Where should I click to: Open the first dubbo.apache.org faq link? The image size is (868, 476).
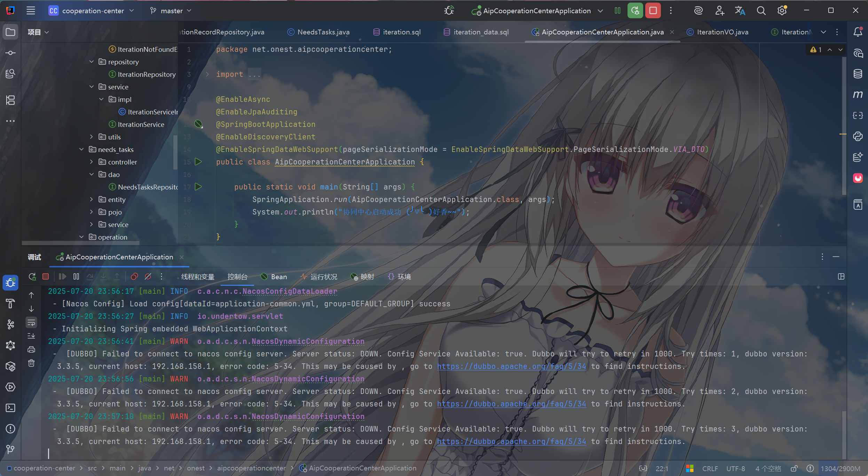click(x=511, y=366)
